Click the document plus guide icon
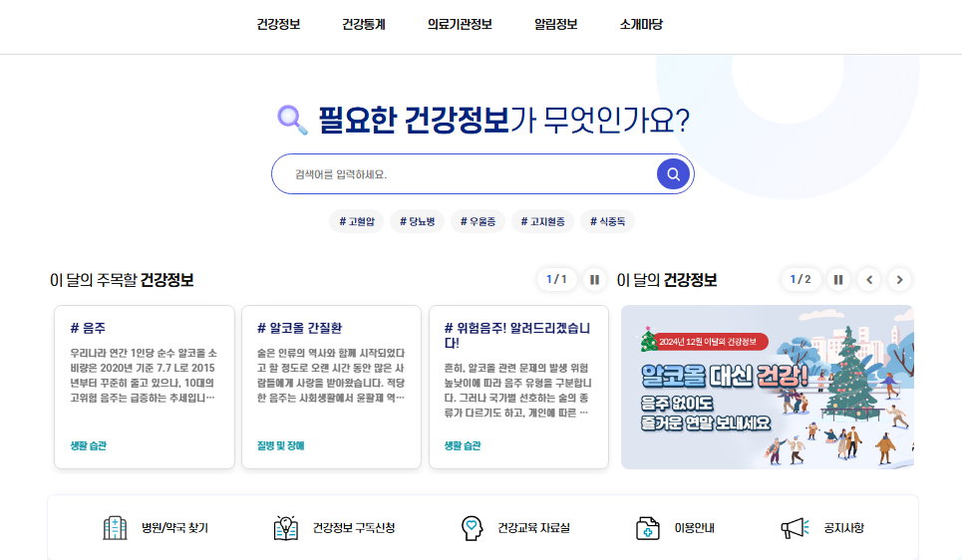 pyautogui.click(x=647, y=527)
